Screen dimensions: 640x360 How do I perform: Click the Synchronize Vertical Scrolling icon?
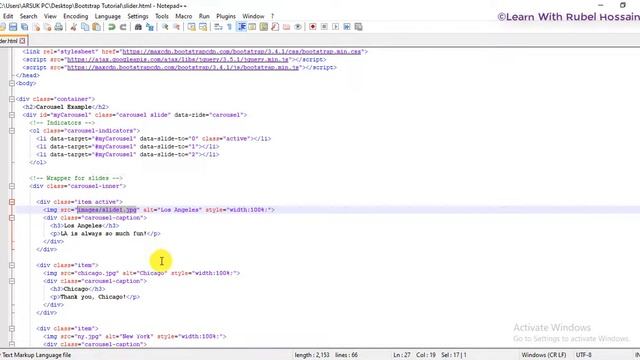191,27
